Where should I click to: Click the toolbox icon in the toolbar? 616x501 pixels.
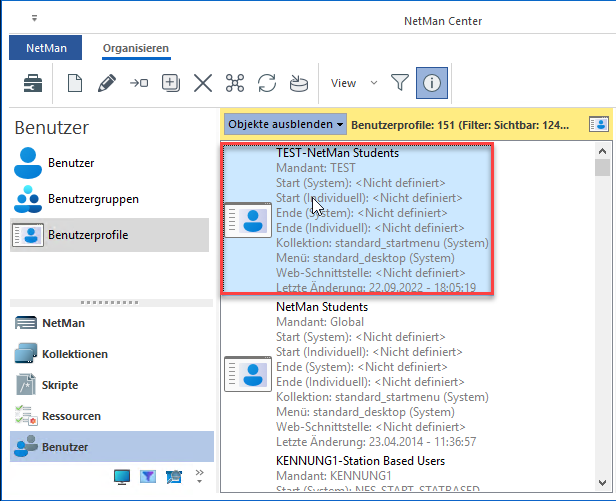pyautogui.click(x=33, y=83)
